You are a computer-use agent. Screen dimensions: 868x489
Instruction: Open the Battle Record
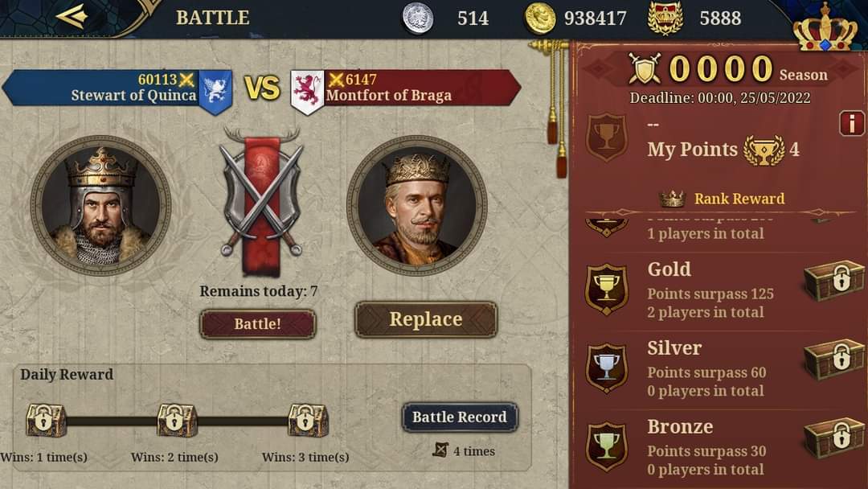coord(460,417)
